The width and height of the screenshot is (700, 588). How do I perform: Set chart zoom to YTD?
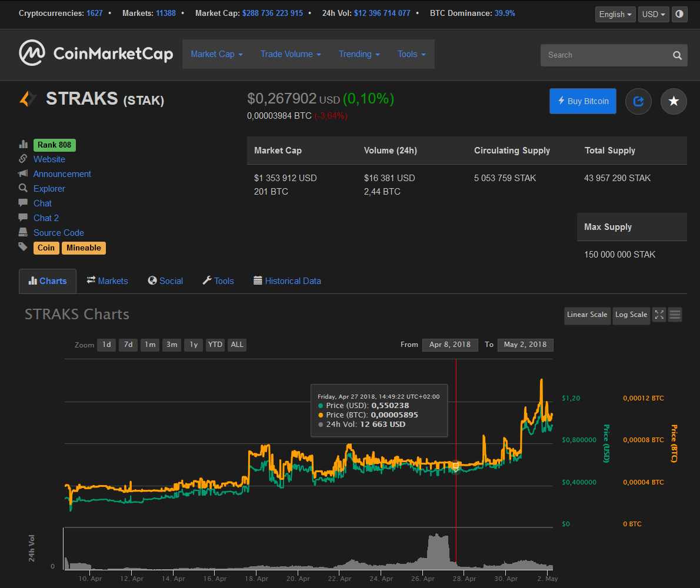click(215, 345)
